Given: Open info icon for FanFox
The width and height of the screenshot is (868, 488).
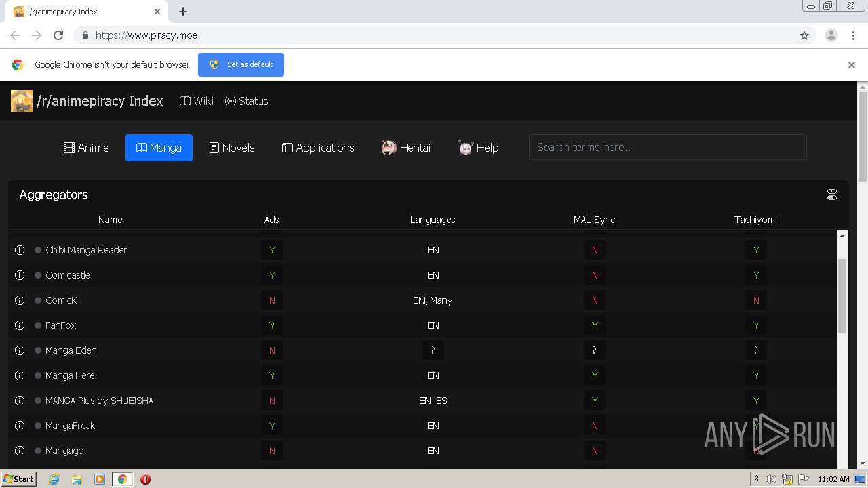Looking at the screenshot, I should tap(20, 325).
